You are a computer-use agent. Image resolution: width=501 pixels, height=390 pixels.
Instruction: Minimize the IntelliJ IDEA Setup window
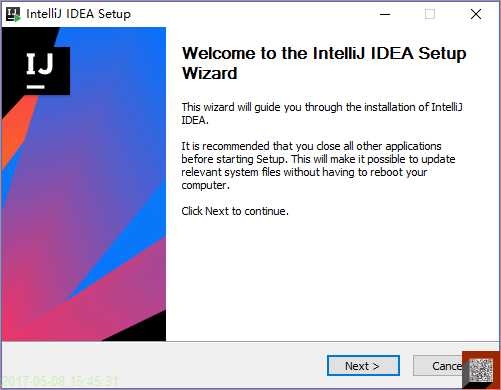pos(385,14)
